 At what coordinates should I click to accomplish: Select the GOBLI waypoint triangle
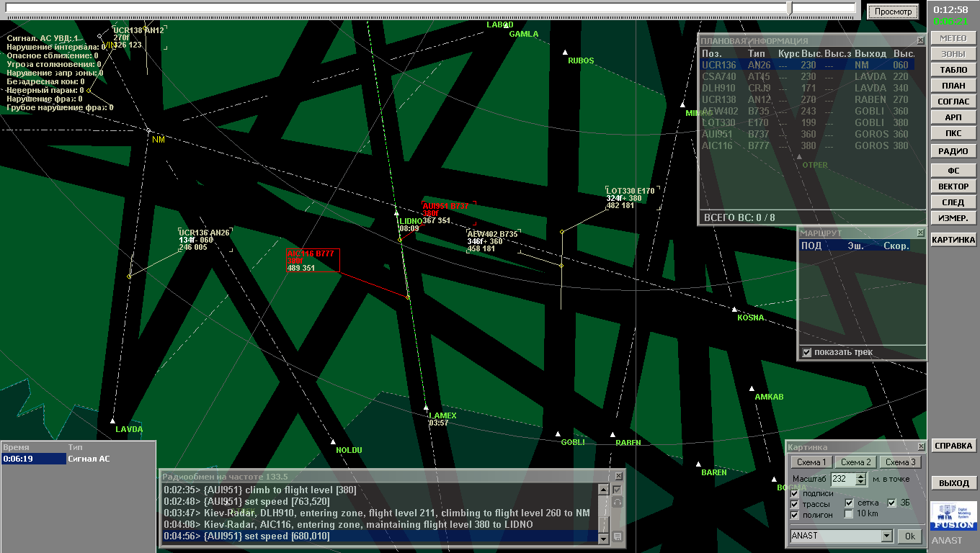pos(558,433)
